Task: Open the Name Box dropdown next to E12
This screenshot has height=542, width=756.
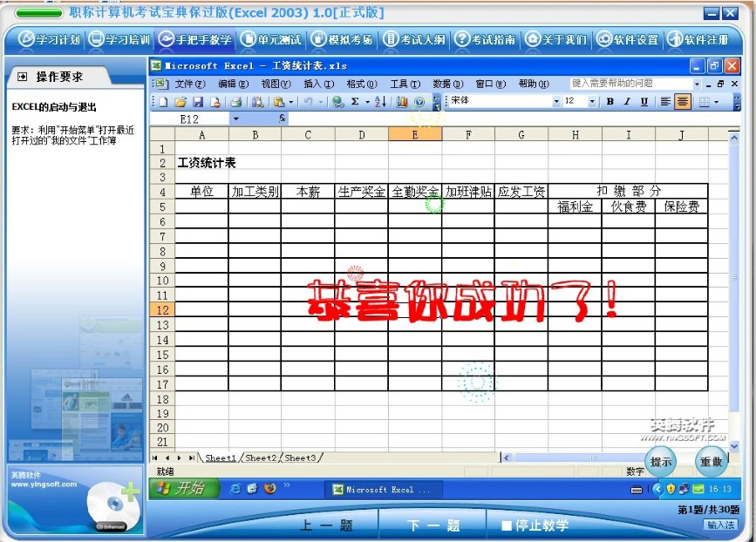Action: click(x=235, y=119)
